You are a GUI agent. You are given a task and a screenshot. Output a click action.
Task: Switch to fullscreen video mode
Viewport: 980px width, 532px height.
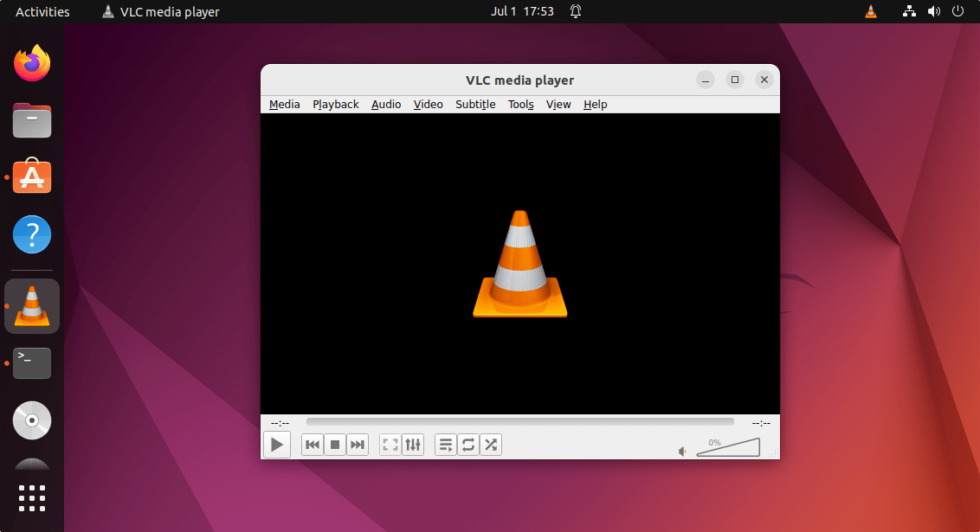tap(390, 444)
